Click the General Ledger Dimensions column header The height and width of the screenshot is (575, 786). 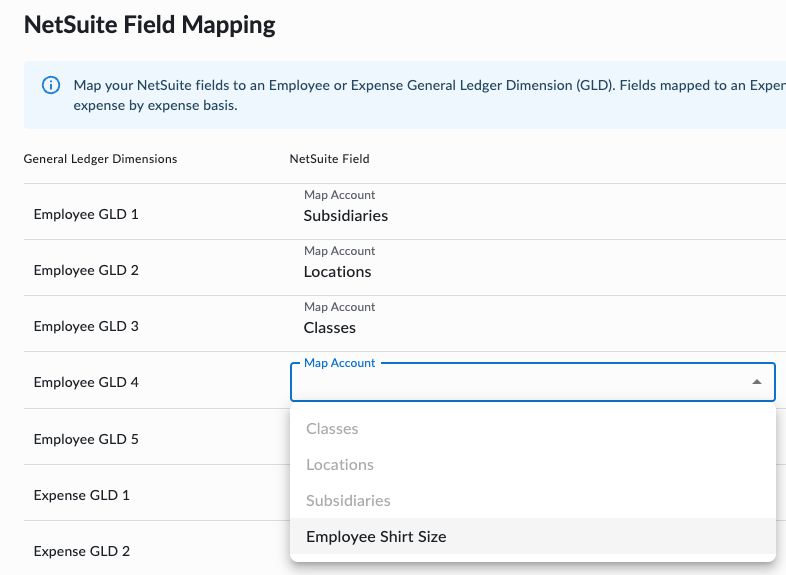point(100,159)
